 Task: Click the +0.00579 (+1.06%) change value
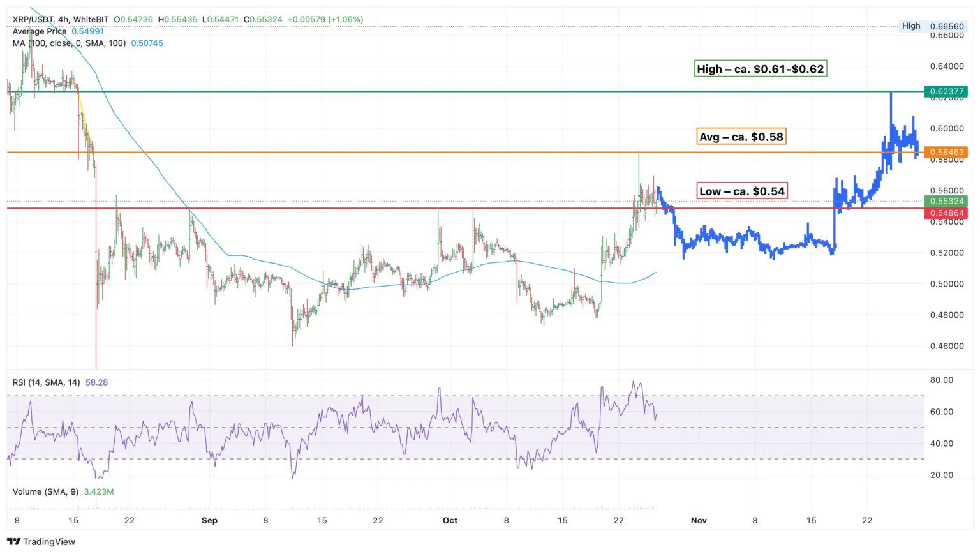pos(325,20)
